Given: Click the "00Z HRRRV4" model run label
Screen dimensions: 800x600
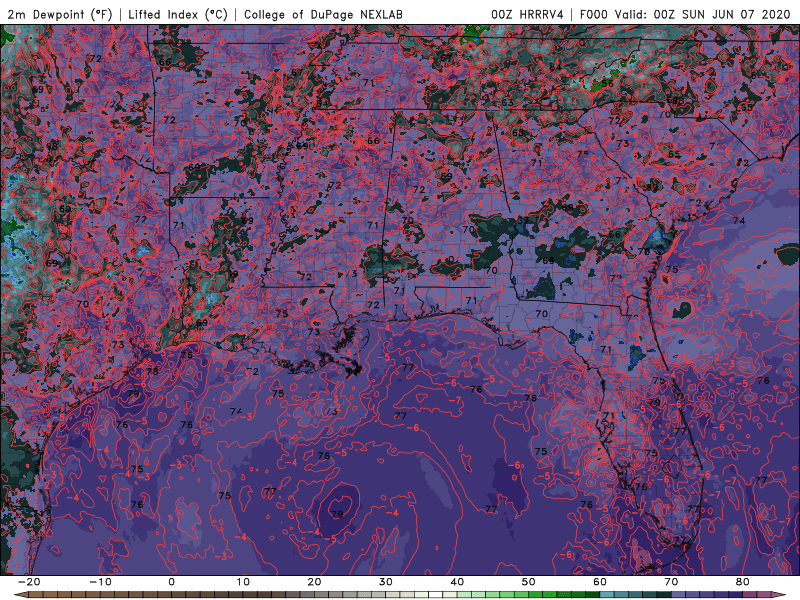Looking at the screenshot, I should click(527, 14).
